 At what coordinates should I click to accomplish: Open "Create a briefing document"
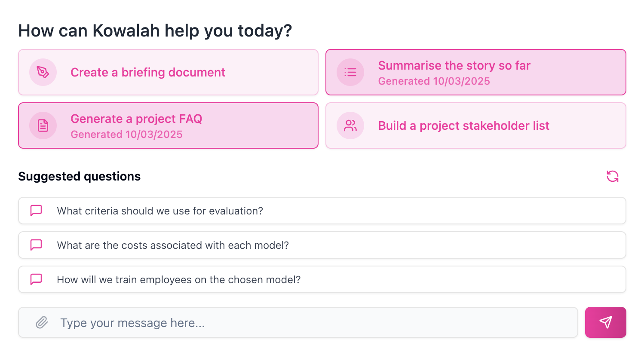[148, 72]
